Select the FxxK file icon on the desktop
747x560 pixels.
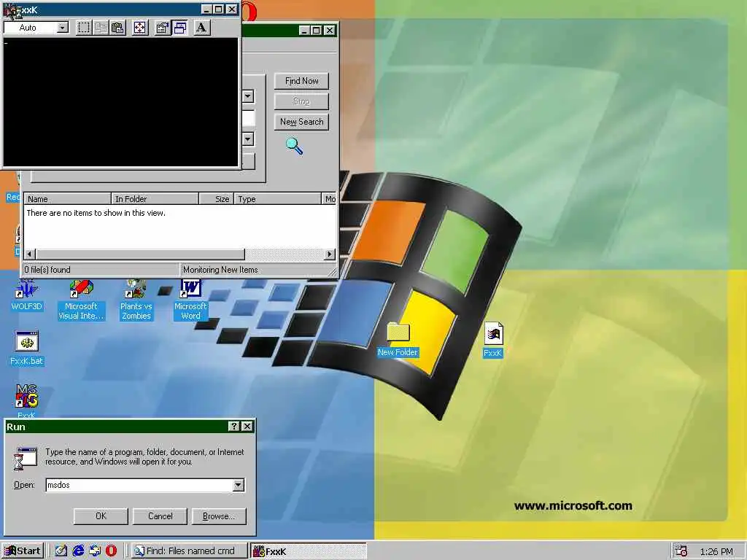[493, 340]
